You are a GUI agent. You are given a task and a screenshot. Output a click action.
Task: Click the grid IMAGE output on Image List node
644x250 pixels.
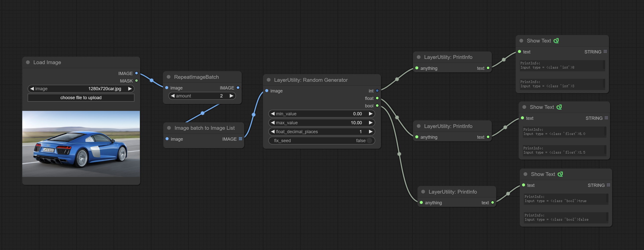pos(240,139)
